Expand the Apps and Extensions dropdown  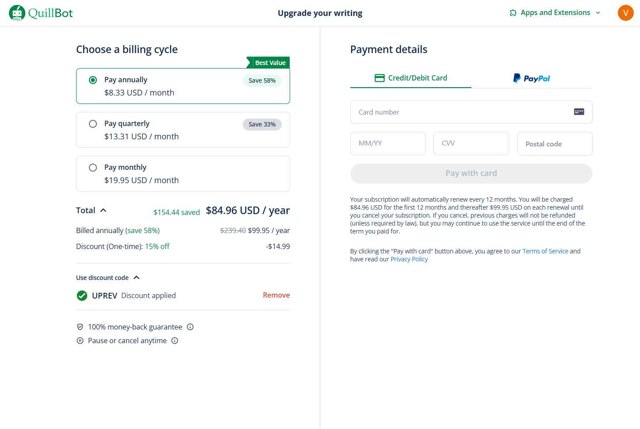click(x=598, y=13)
